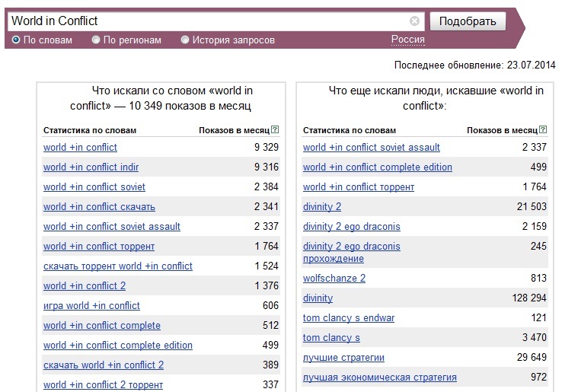Viewport: 562px width, 392px height.
Task: Open link 'world +in conflict complete'
Action: pos(102,325)
